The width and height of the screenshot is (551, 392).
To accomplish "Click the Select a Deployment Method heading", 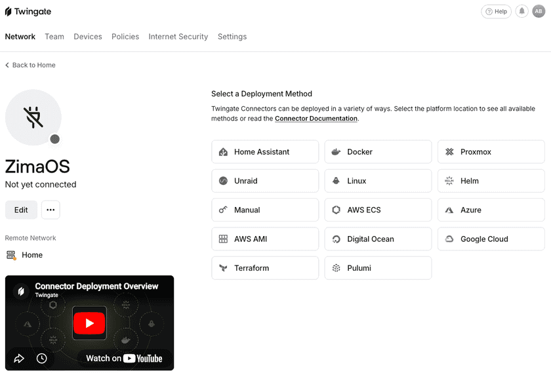I will (x=262, y=94).
